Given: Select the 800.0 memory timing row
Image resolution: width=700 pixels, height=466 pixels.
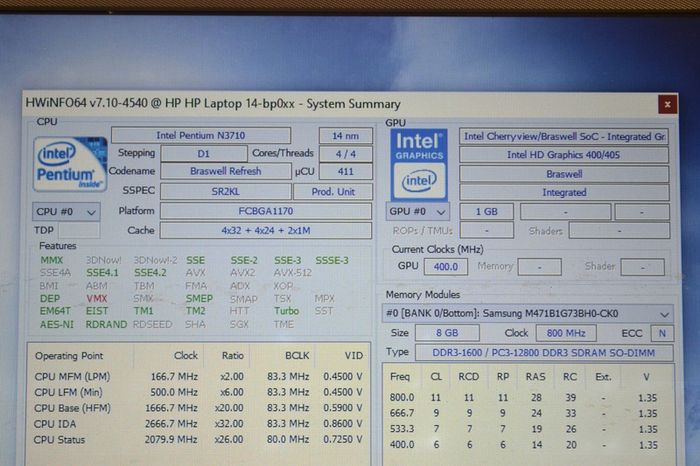Looking at the screenshot, I should click(524, 398).
